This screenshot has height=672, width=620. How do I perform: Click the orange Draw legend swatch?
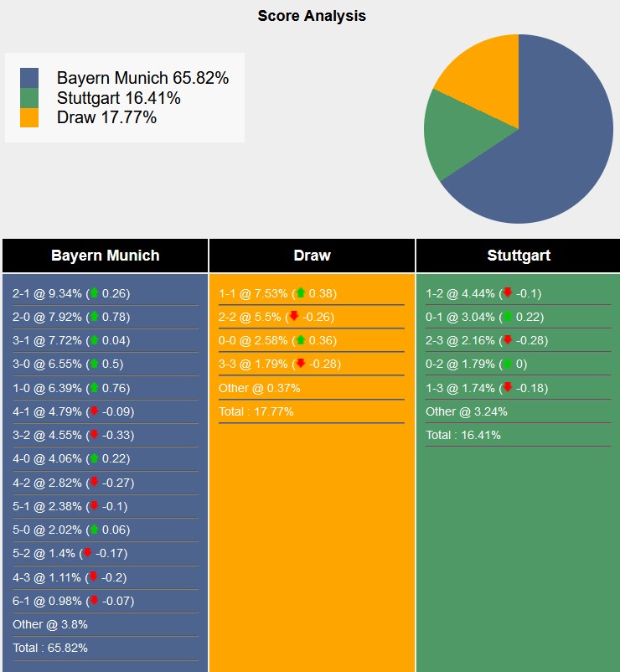pyautogui.click(x=29, y=117)
